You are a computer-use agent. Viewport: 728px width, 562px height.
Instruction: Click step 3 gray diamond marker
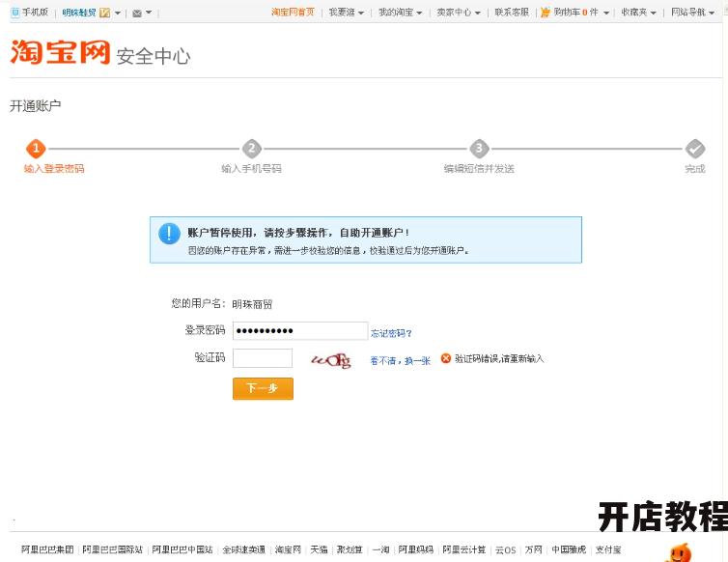[x=479, y=149]
